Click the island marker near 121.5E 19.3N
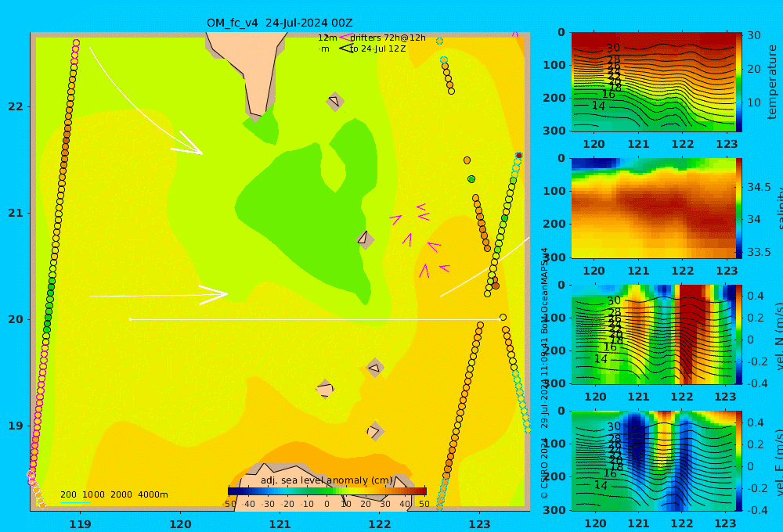This screenshot has height=532, width=783. click(x=325, y=389)
